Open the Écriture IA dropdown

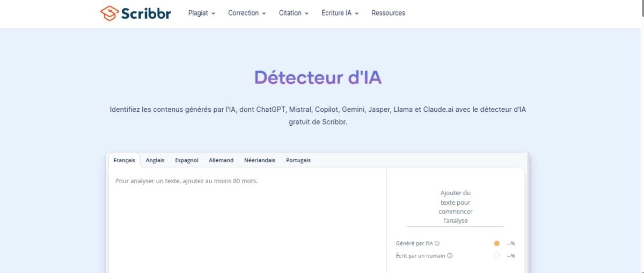[x=340, y=13]
